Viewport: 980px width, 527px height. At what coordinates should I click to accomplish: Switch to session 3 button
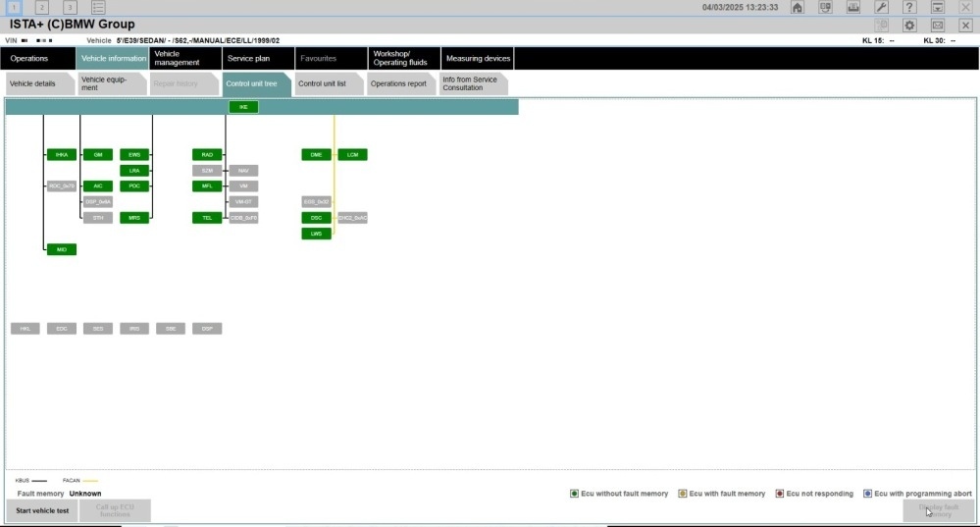tap(69, 8)
